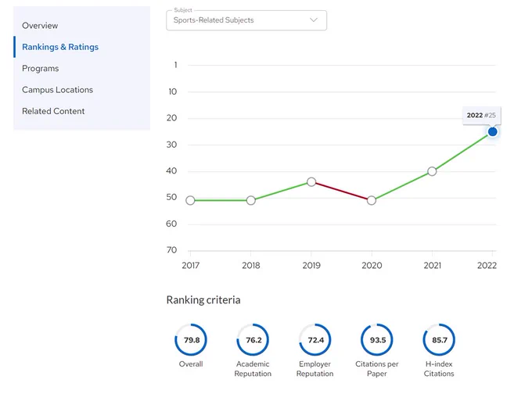The image size is (532, 394).
Task: Open the Overview section
Action: click(40, 26)
